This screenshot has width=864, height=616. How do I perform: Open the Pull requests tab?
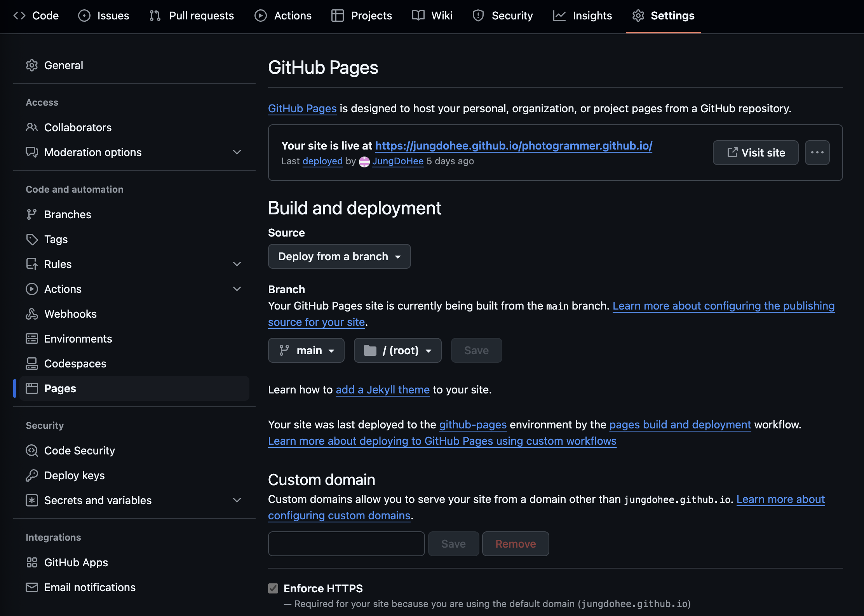tap(192, 16)
